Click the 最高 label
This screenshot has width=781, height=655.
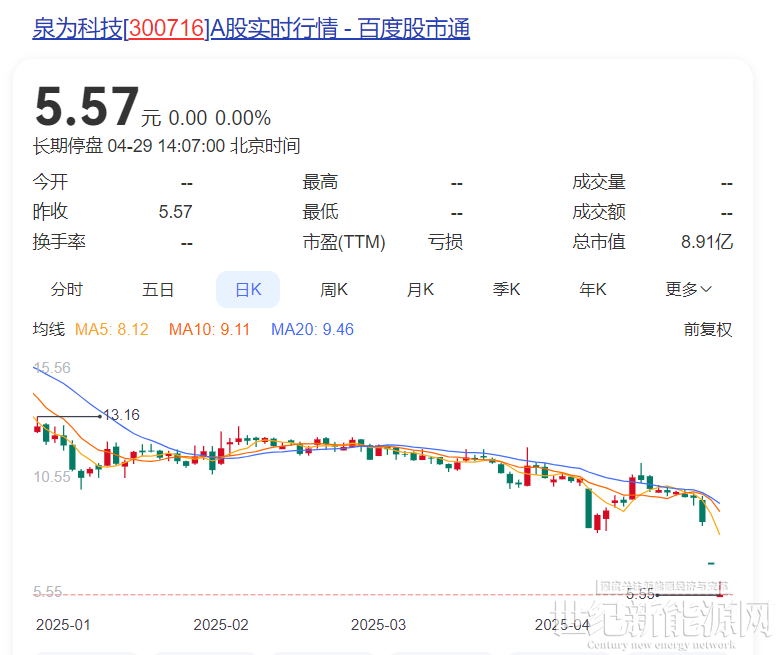pos(320,182)
